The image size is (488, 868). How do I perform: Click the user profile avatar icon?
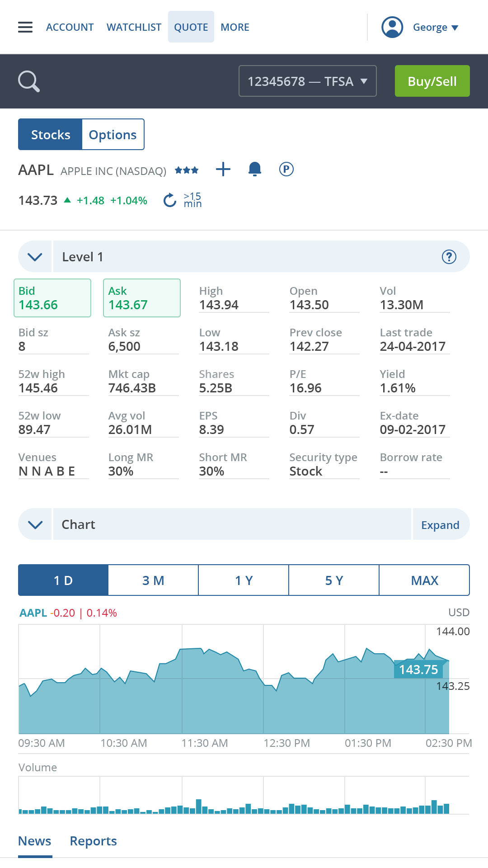(x=392, y=27)
